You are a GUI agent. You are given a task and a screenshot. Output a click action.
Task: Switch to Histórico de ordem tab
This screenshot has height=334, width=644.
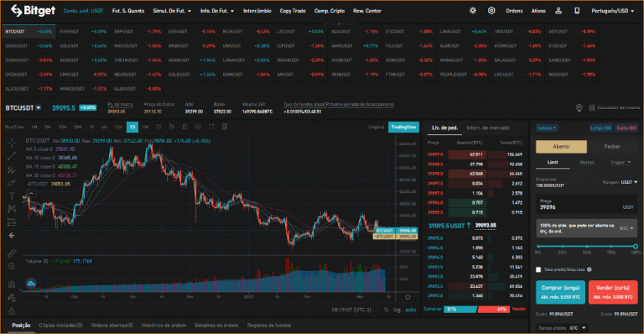(x=164, y=326)
